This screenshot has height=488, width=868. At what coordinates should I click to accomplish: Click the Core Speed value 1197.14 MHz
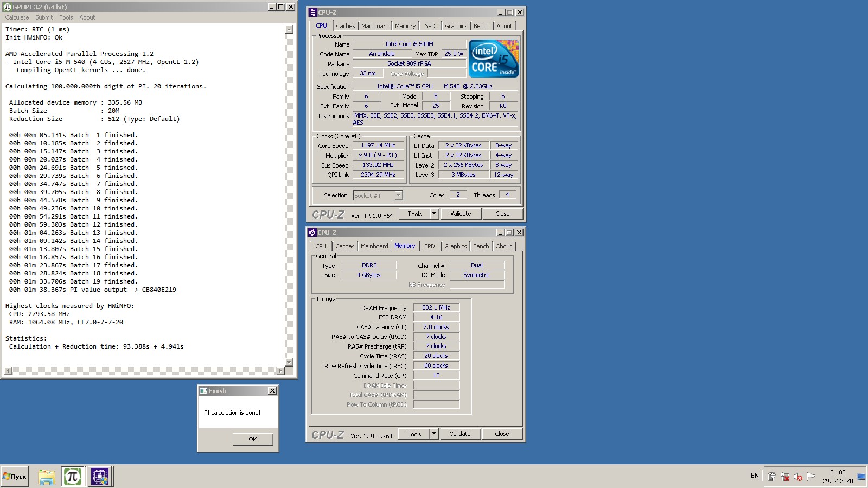pos(378,145)
